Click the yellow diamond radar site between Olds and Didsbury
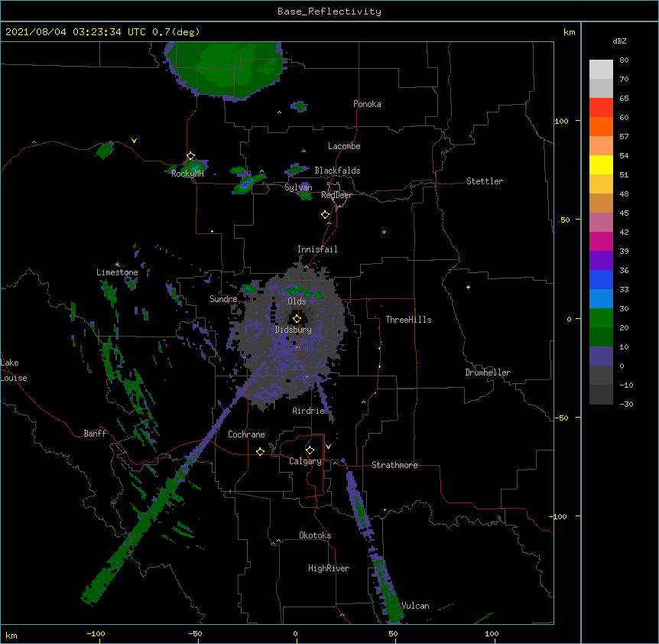The width and height of the screenshot is (659, 644). point(297,318)
